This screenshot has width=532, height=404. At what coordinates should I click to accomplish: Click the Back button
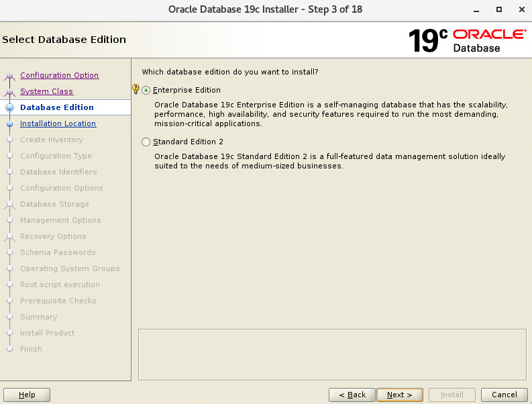pos(352,395)
